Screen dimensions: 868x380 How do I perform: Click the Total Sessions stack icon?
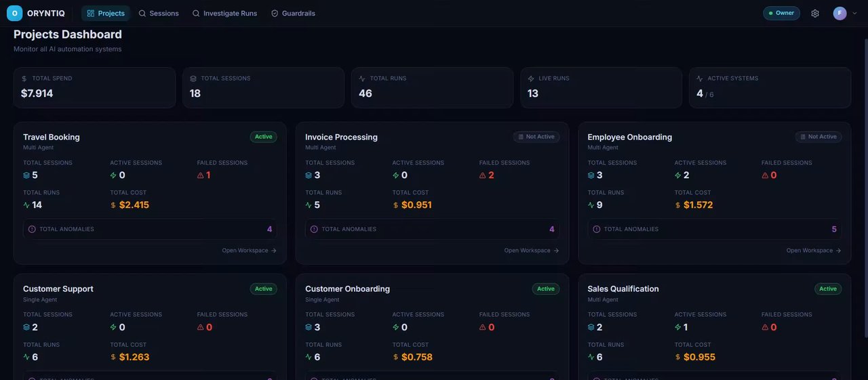pos(193,79)
